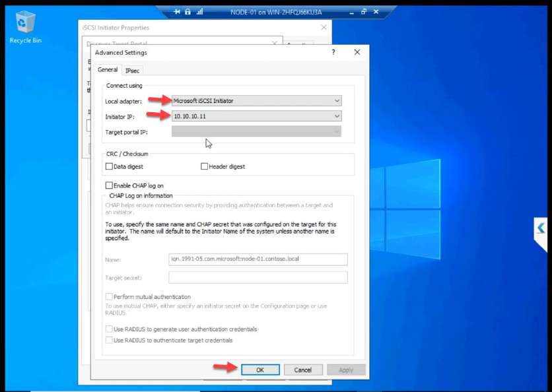Check Perform mutual authentication
Screen dimensions: 552x392
(x=109, y=296)
